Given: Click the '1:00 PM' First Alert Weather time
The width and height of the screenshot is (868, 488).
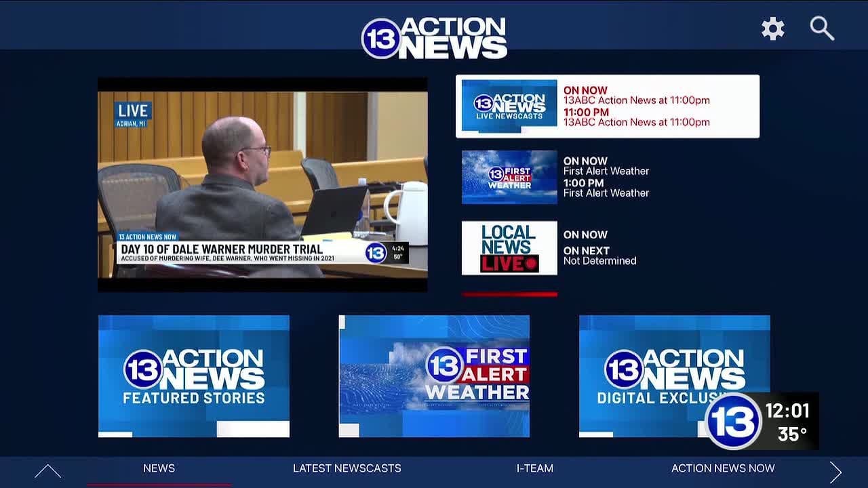Looking at the screenshot, I should tap(583, 183).
